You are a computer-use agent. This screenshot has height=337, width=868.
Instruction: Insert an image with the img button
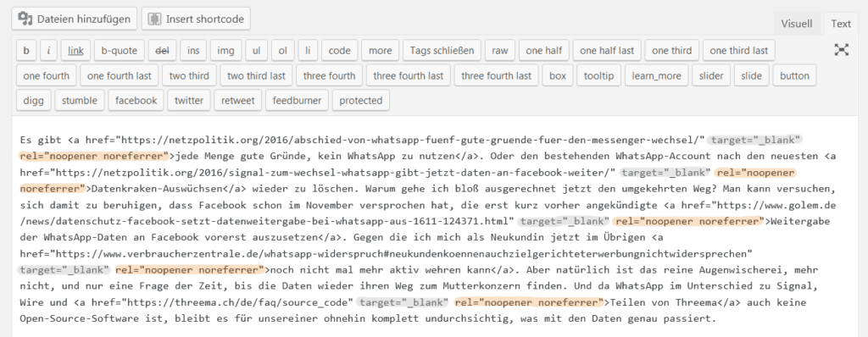(225, 50)
